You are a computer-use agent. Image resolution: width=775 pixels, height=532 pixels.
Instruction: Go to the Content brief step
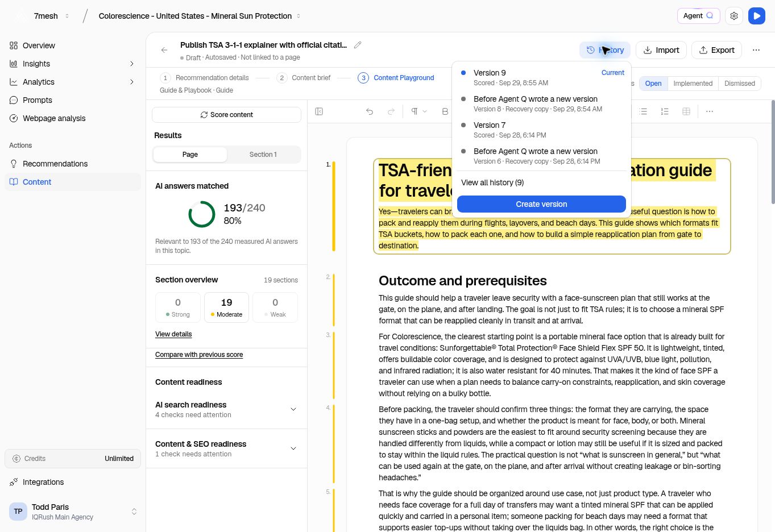pyautogui.click(x=304, y=78)
